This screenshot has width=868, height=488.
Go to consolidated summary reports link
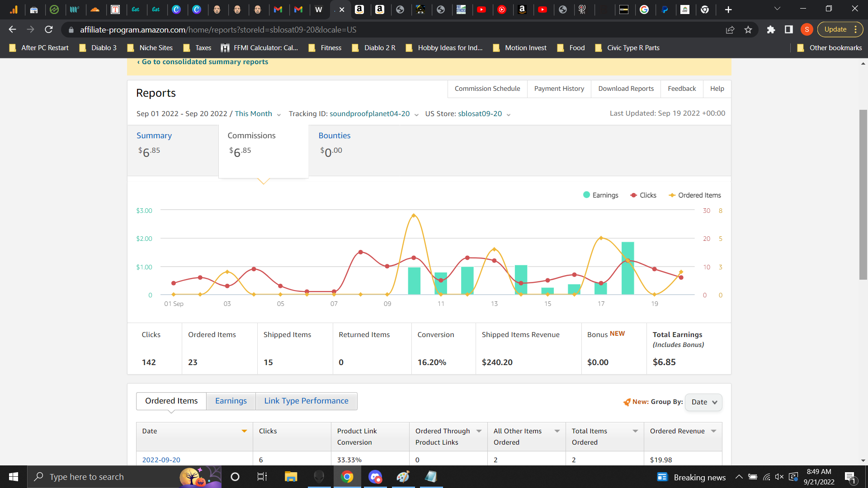click(x=203, y=62)
